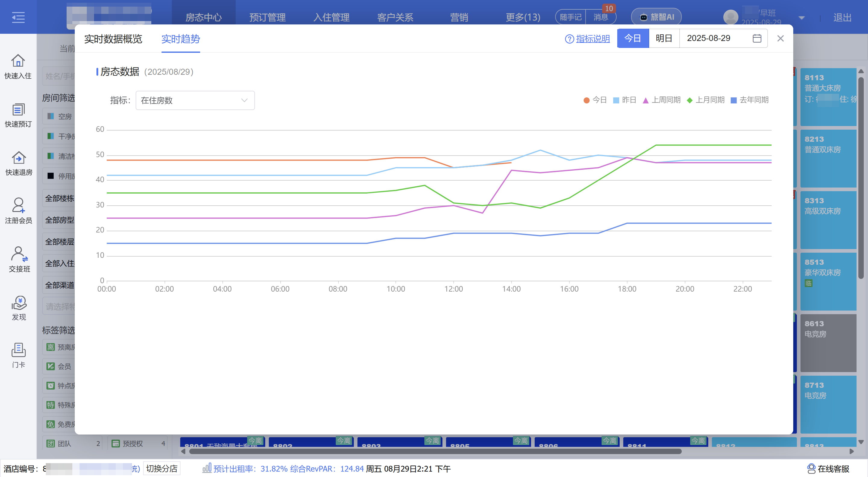Open the 旅智AI assistant

click(656, 17)
